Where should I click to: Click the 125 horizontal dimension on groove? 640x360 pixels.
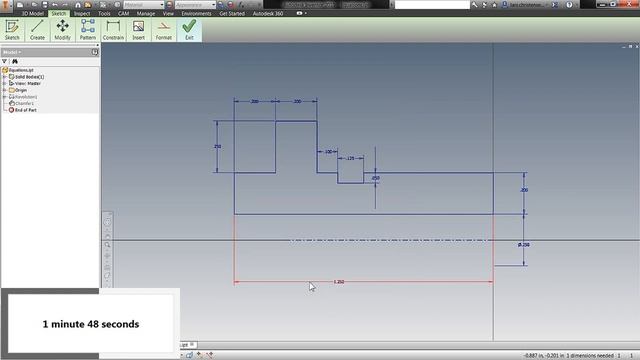351,158
